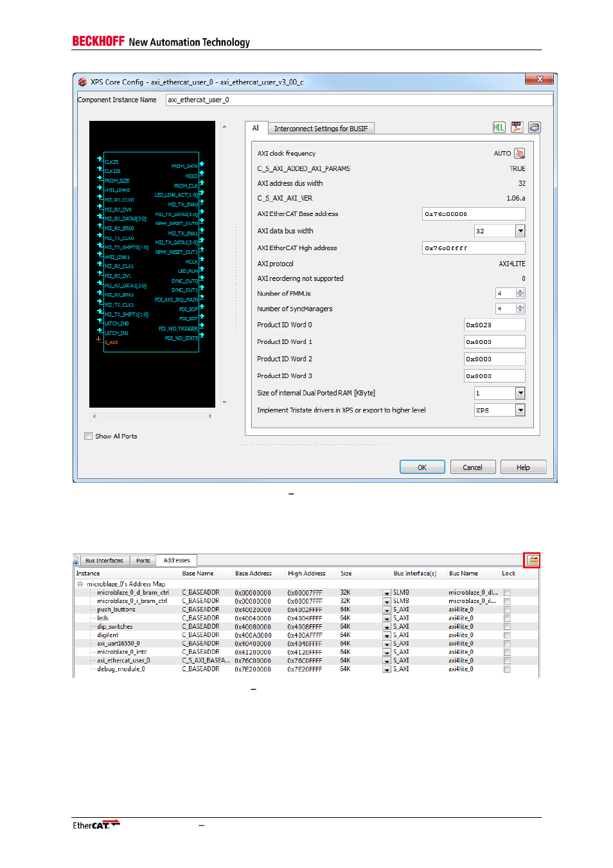The width and height of the screenshot is (613, 868).
Task: Click the Help button
Action: tap(523, 467)
